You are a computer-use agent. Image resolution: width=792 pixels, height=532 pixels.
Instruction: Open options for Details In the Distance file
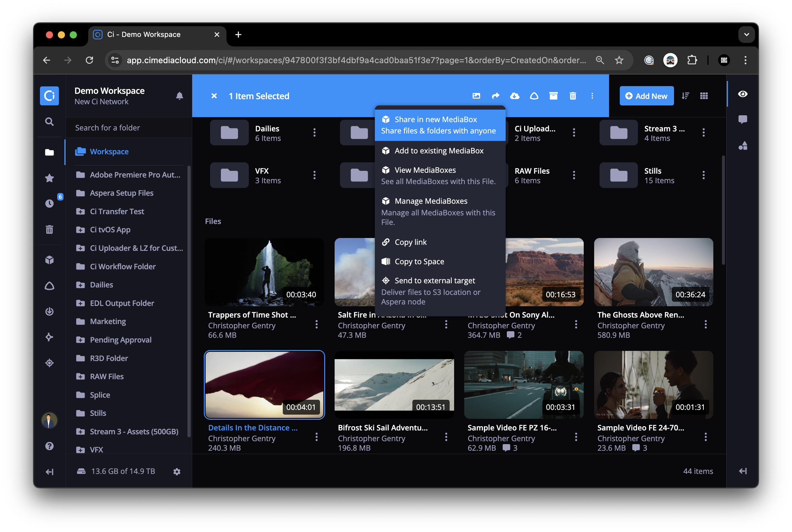tap(316, 437)
